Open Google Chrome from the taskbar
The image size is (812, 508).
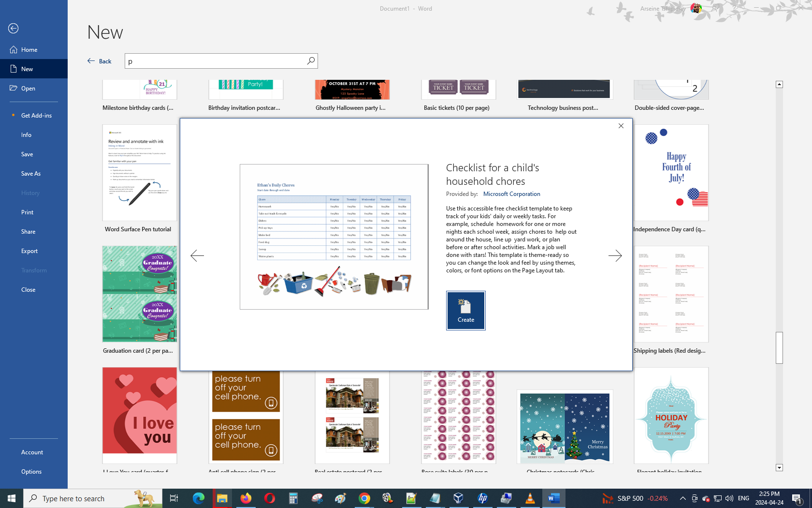pos(364,498)
